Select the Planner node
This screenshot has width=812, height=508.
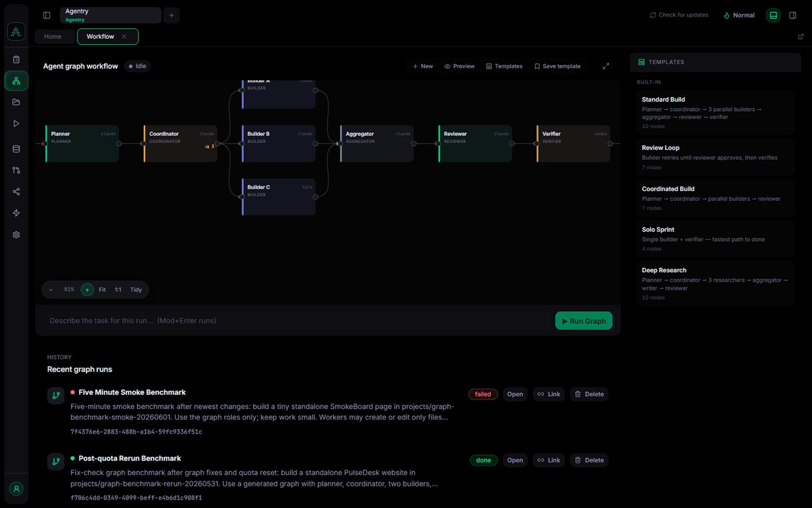click(82, 143)
